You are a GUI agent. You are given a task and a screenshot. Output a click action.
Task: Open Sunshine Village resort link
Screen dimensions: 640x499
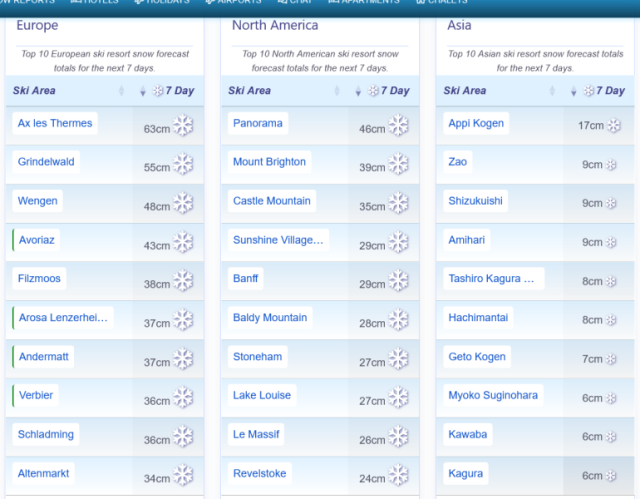pyautogui.click(x=278, y=240)
